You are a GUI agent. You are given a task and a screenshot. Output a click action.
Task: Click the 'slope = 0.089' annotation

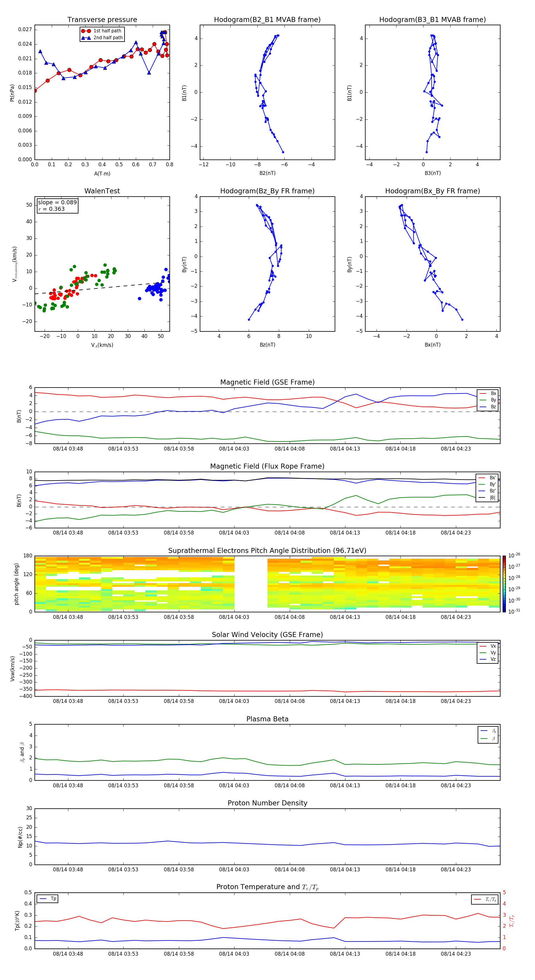57,203
